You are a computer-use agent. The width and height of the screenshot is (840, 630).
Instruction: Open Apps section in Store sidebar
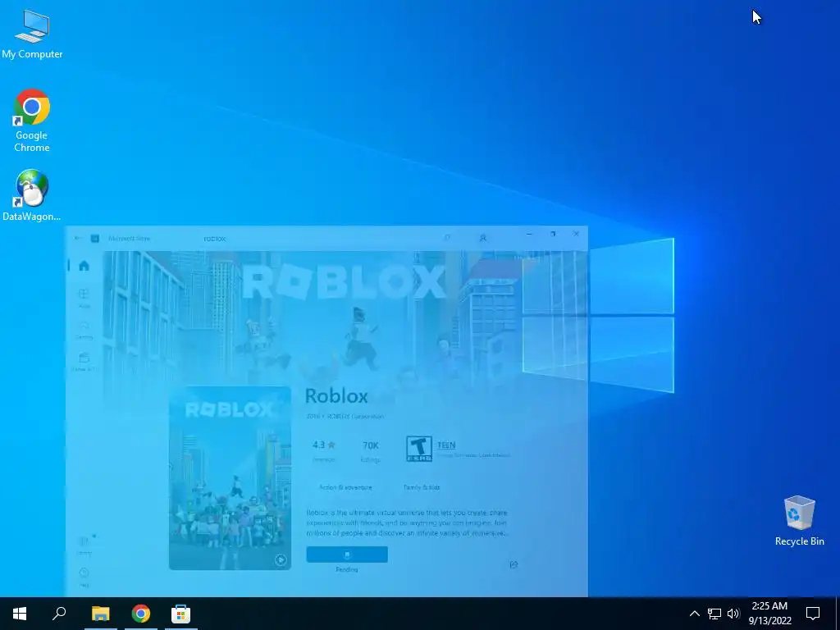click(x=84, y=298)
